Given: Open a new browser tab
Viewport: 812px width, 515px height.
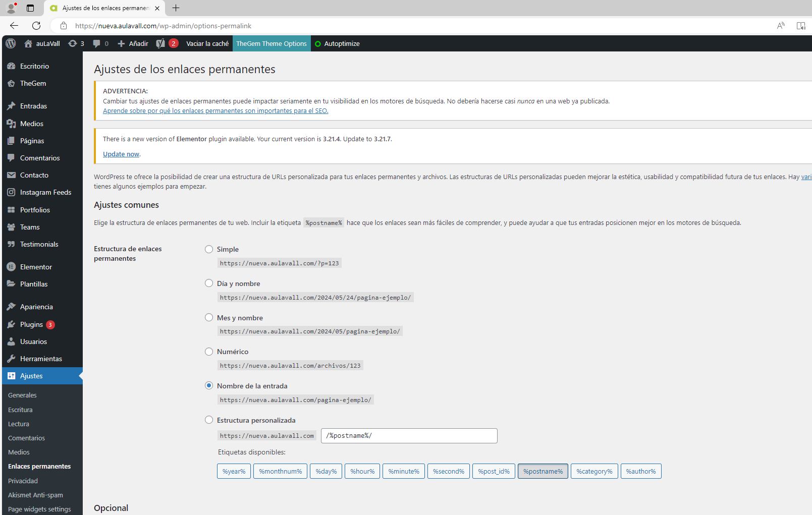Looking at the screenshot, I should (x=176, y=8).
